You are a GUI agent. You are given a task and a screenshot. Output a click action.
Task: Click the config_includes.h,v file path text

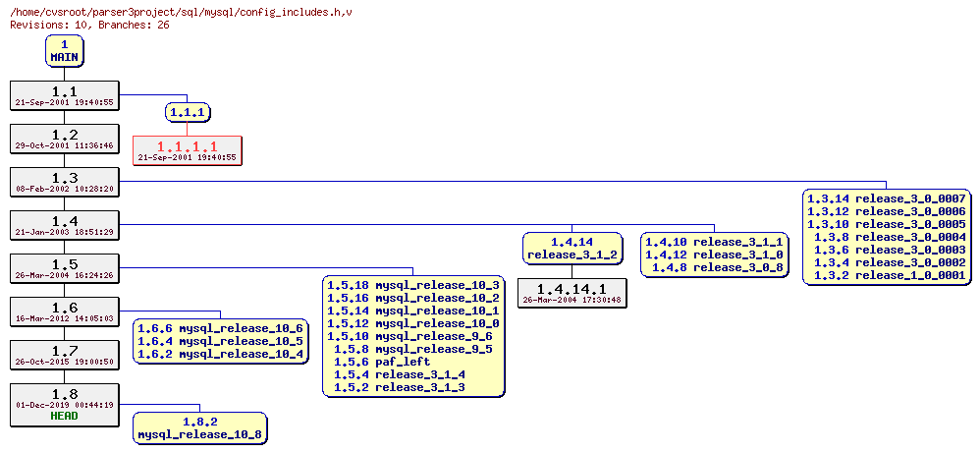pos(181,12)
